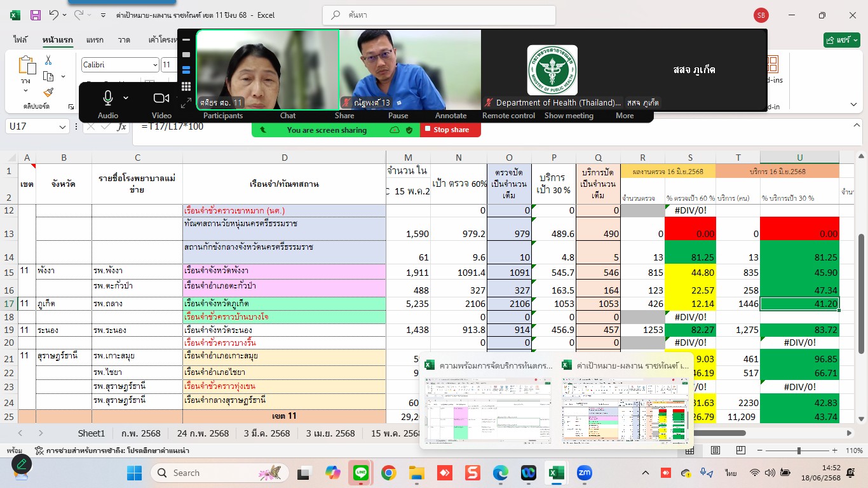The image size is (868, 488).
Task: Open Zoom Chat
Action: [288, 116]
